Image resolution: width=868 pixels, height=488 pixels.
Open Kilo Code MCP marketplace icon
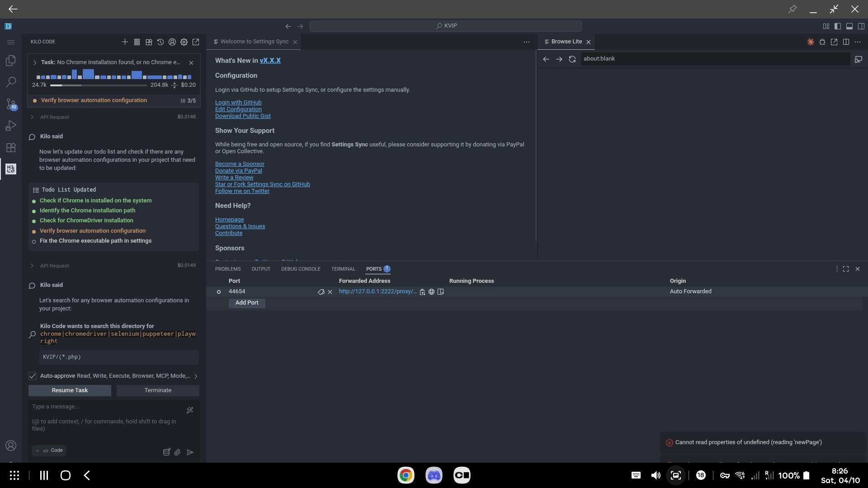[x=149, y=42]
